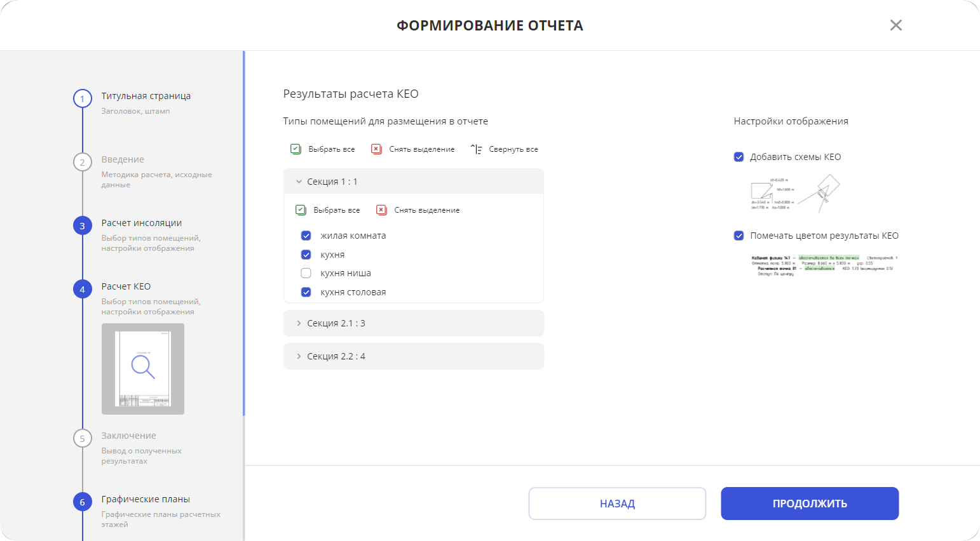This screenshot has height=541, width=980.
Task: Go to 'Расчет КЕО' step label
Action: (126, 286)
